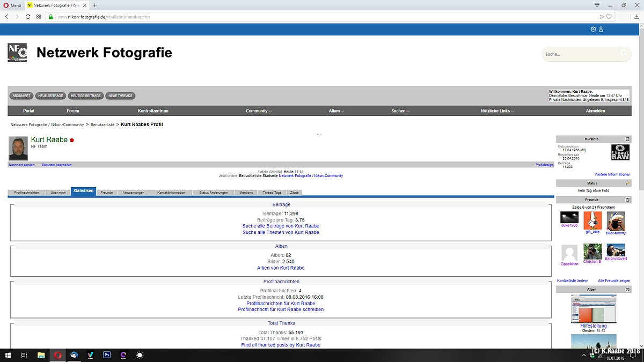
Task: Open the Opera tab menu icon
Action: coord(597,5)
